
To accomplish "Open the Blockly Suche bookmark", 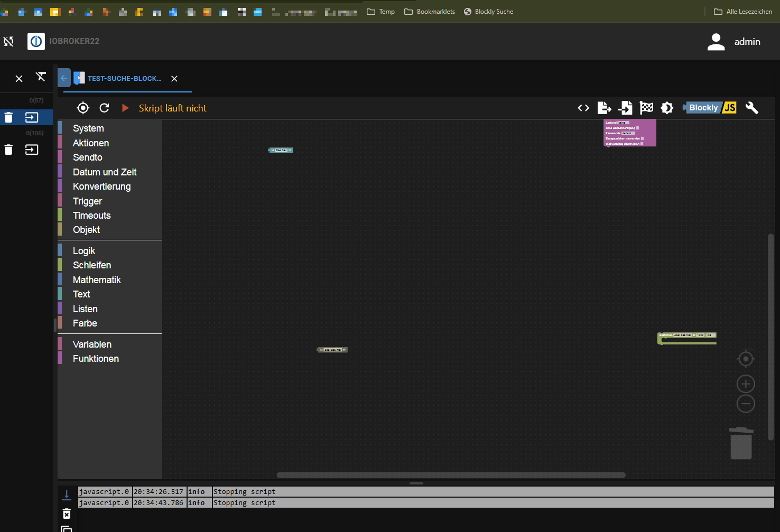I will click(x=488, y=12).
